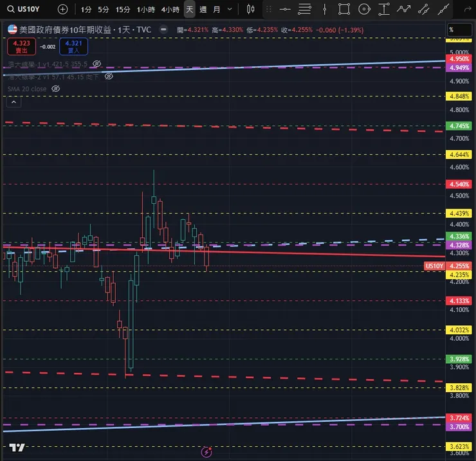Select the rectangle drawing tool
The image size is (476, 461).
point(344,10)
